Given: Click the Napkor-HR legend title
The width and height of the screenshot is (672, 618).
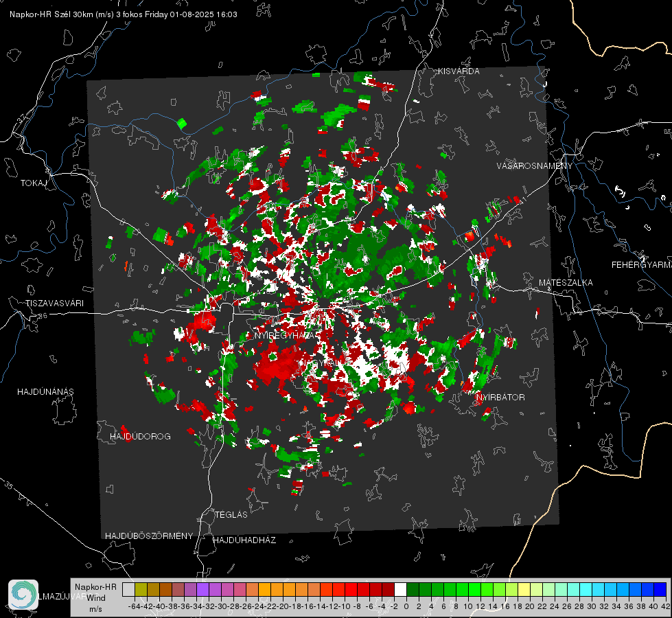Looking at the screenshot, I should pyautogui.click(x=95, y=587).
